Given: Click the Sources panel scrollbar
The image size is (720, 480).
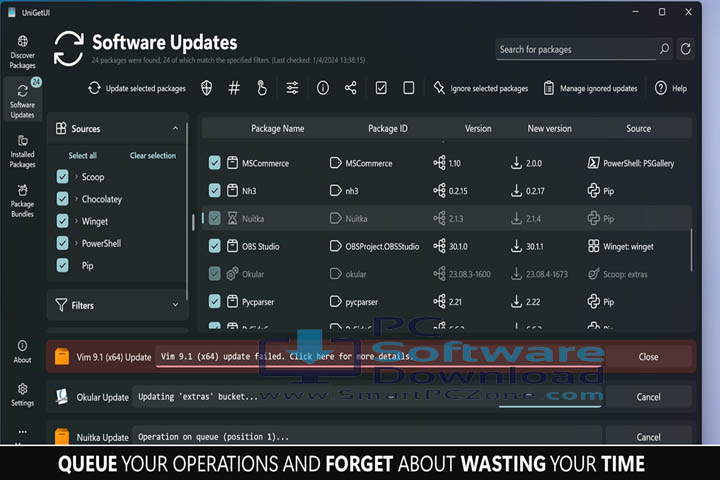Looking at the screenshot, I should coord(187,211).
